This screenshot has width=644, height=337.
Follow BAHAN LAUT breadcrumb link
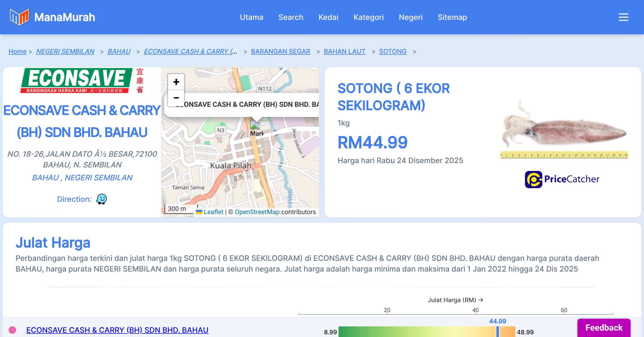344,51
